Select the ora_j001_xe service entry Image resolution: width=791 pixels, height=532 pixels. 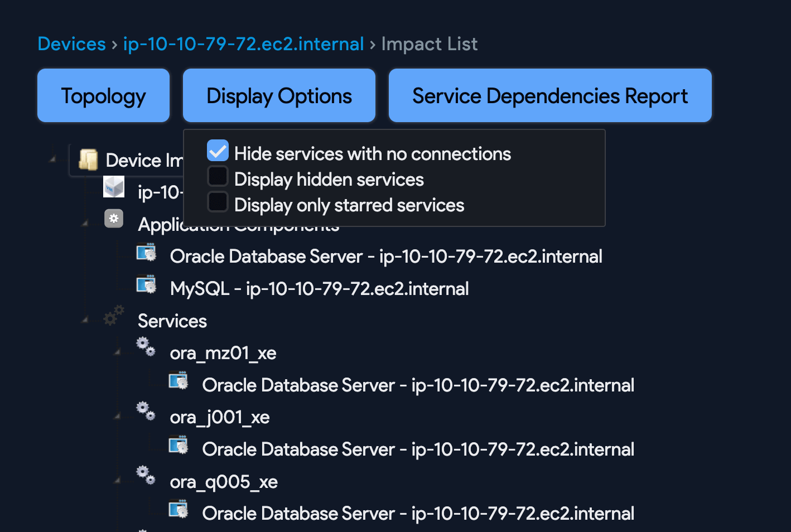(x=219, y=417)
